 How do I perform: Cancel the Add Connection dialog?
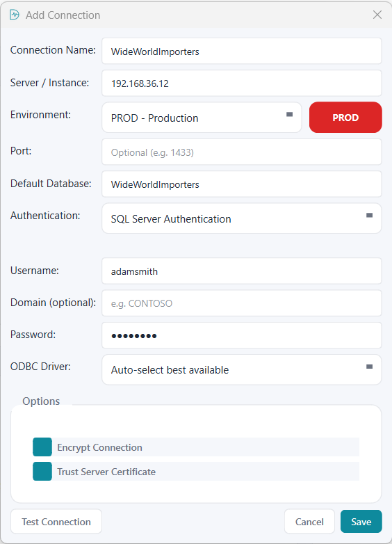pyautogui.click(x=309, y=522)
